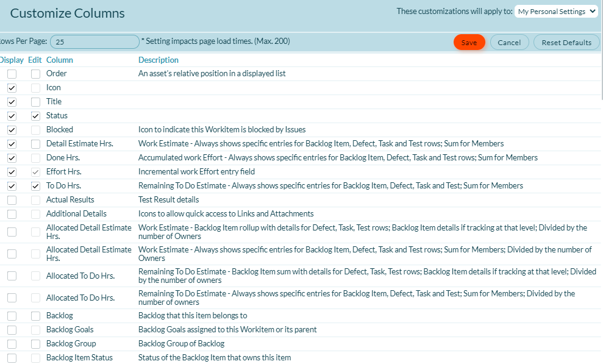Click 'Test Result details' description text

tap(168, 199)
